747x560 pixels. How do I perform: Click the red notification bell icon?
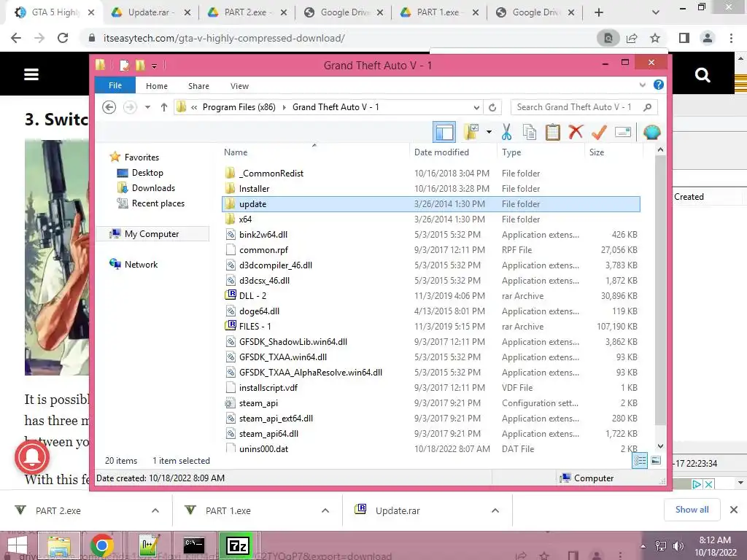pyautogui.click(x=32, y=457)
